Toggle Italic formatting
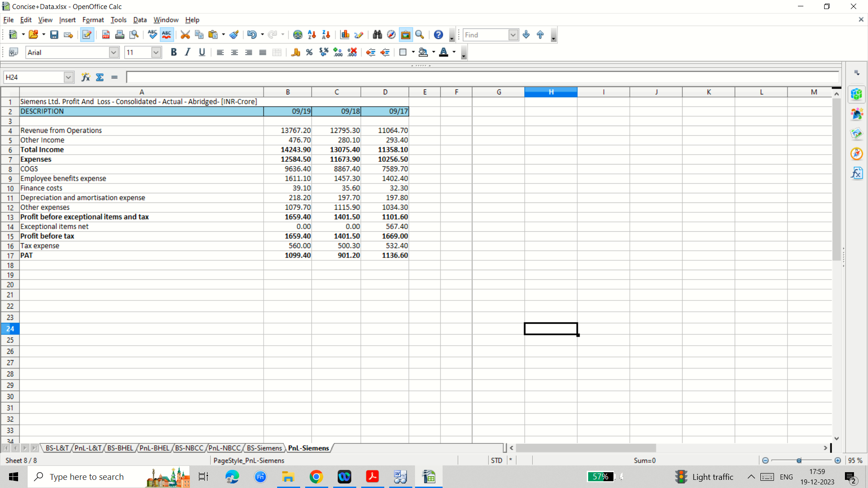The height and width of the screenshot is (488, 868). [188, 52]
